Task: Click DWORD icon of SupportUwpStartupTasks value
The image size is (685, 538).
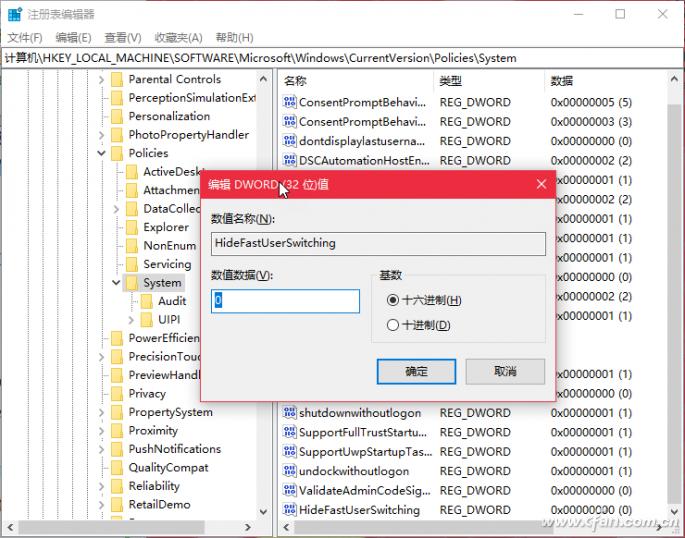Action: coord(290,451)
